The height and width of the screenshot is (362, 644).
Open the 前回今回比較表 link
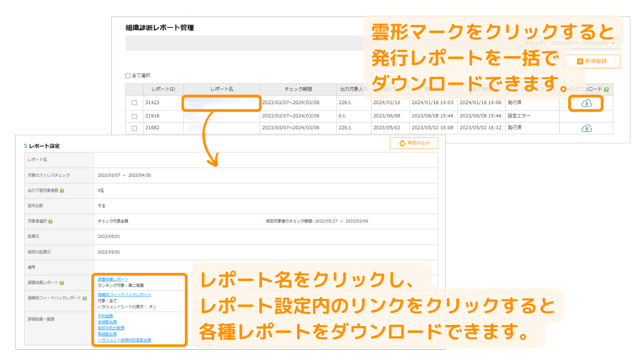click(111, 328)
